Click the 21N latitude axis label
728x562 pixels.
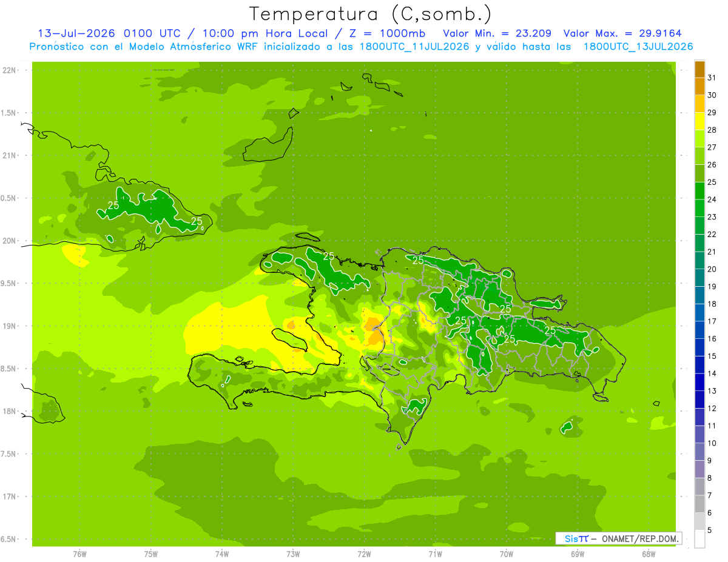10,155
